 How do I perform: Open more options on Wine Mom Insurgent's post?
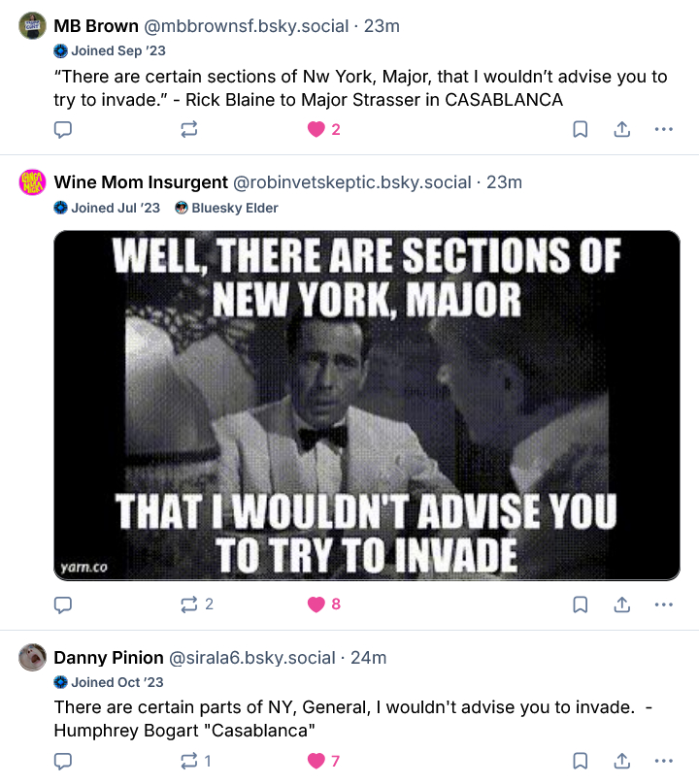[x=663, y=604]
